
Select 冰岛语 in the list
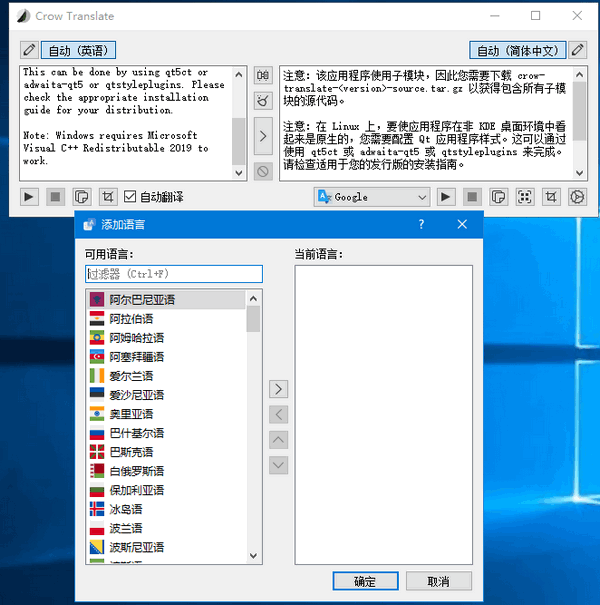166,509
